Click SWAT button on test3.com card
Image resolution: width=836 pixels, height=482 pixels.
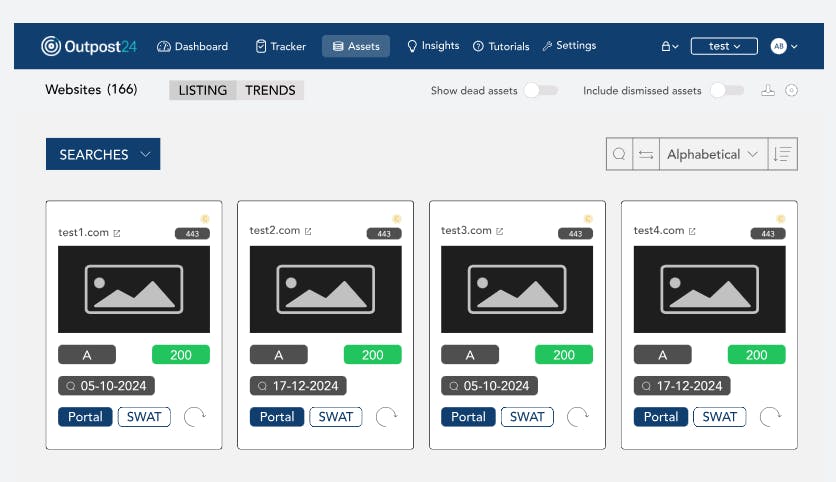527,417
